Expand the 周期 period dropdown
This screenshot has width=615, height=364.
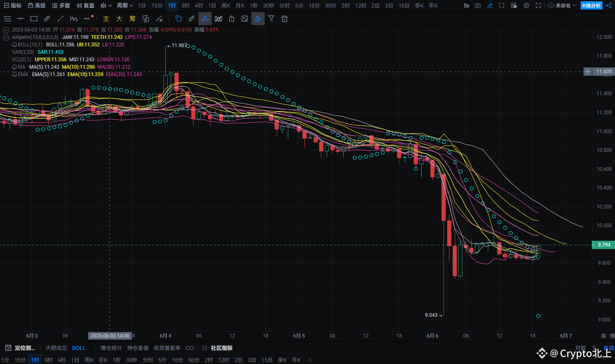coord(125,5)
